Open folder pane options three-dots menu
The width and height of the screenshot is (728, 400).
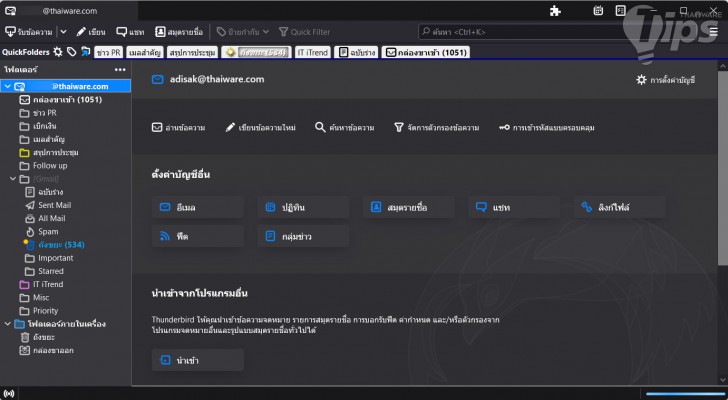pyautogui.click(x=120, y=70)
